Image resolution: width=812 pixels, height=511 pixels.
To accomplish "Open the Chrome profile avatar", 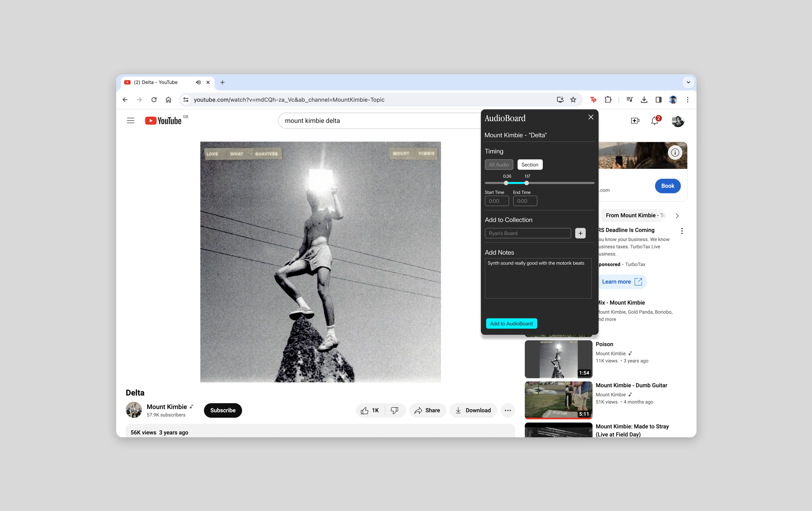I will 673,100.
